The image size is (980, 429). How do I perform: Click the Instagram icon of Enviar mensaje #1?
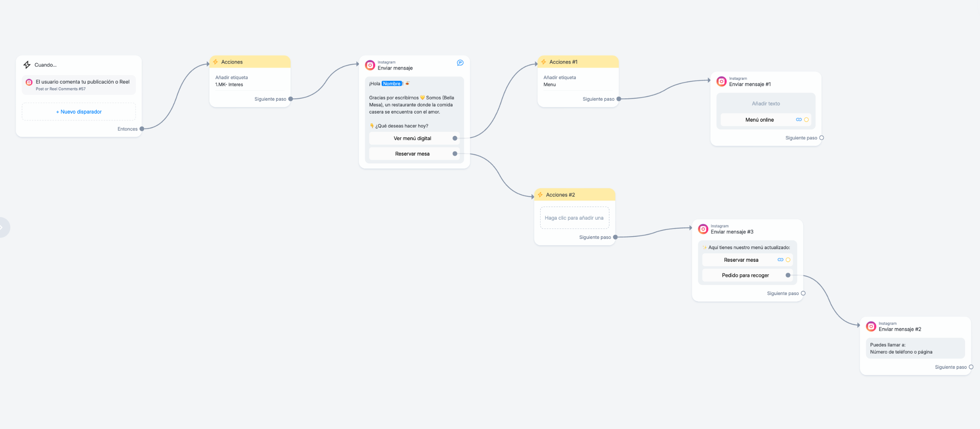pyautogui.click(x=721, y=82)
